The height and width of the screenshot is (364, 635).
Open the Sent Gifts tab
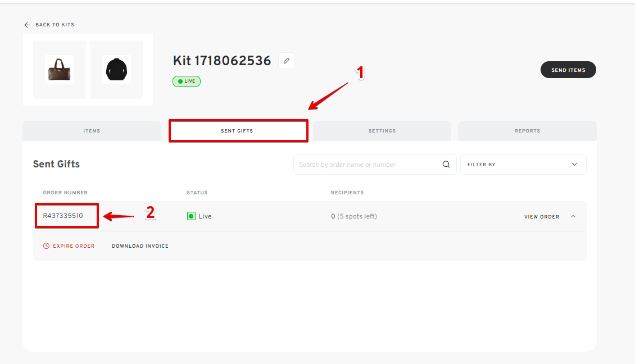point(237,131)
